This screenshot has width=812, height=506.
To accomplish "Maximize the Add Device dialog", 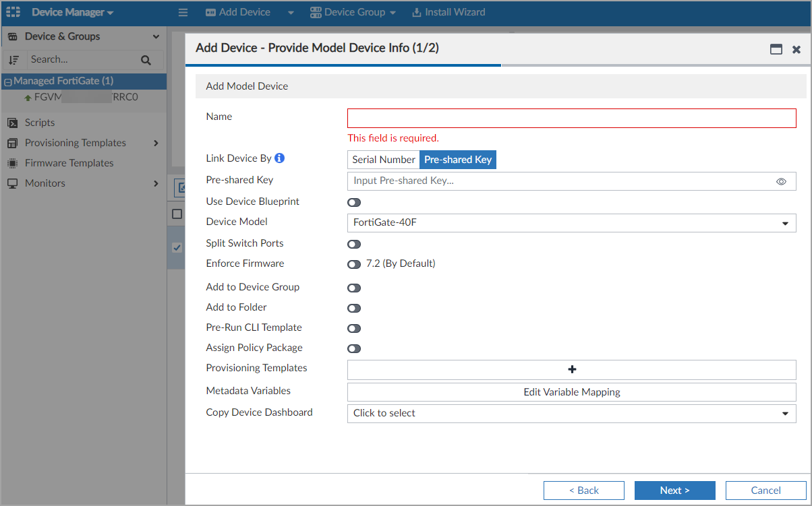I will tap(776, 49).
